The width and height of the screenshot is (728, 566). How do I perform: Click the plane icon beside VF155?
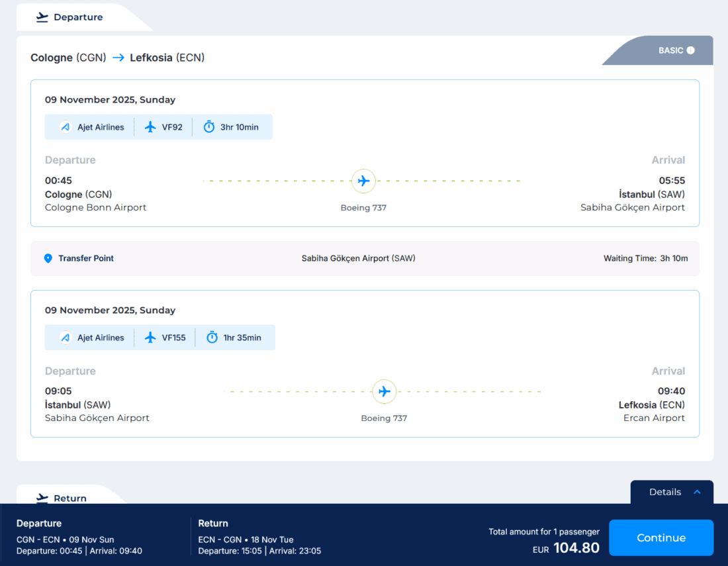click(150, 338)
